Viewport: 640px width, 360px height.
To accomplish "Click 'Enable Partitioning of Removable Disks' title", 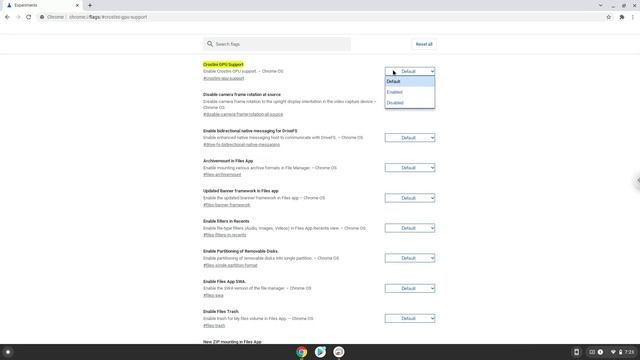I will tap(241, 251).
